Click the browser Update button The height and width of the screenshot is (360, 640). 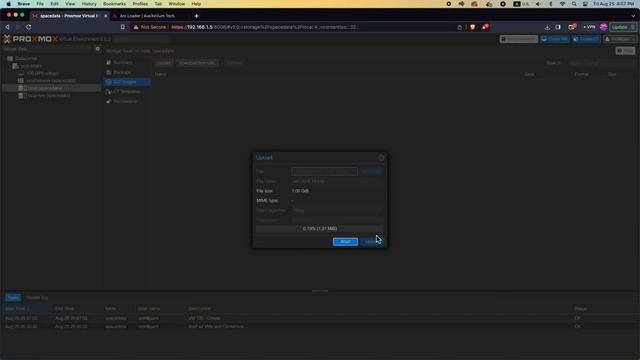coord(623,27)
